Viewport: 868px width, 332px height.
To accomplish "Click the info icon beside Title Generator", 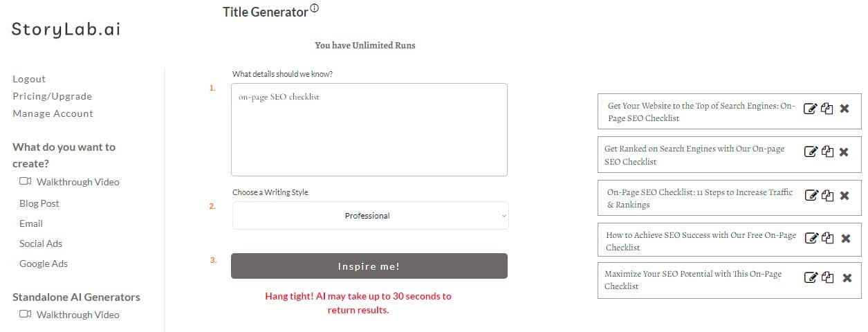I will pos(315,9).
